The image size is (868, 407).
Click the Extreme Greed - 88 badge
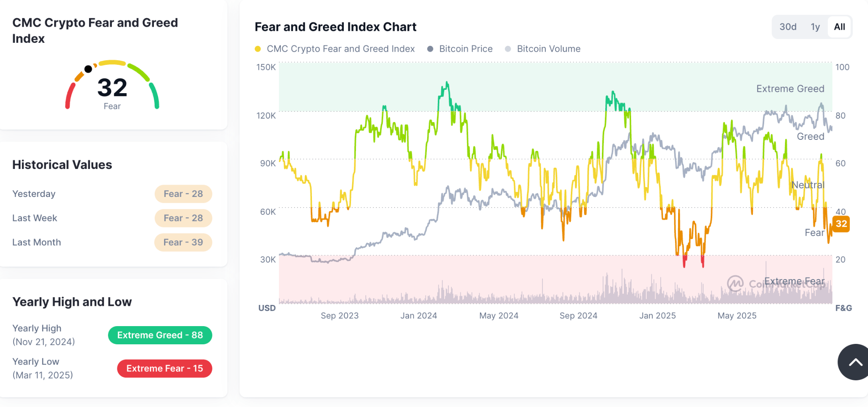(x=160, y=335)
